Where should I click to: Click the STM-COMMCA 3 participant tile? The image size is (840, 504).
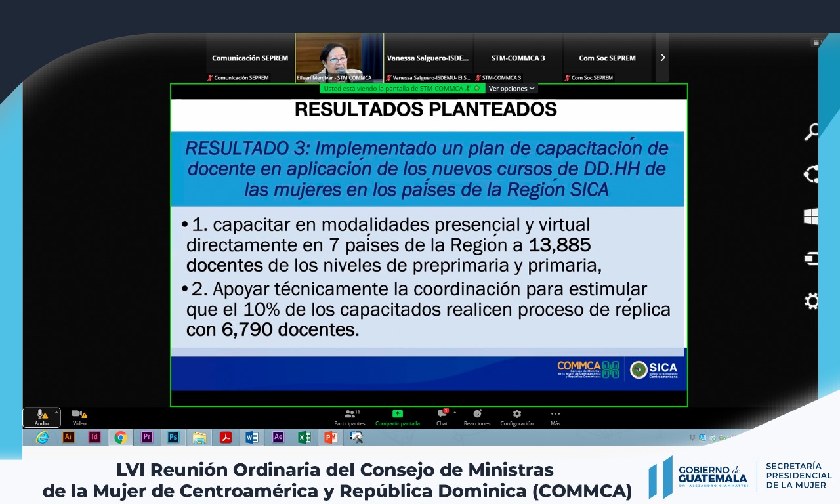click(518, 58)
